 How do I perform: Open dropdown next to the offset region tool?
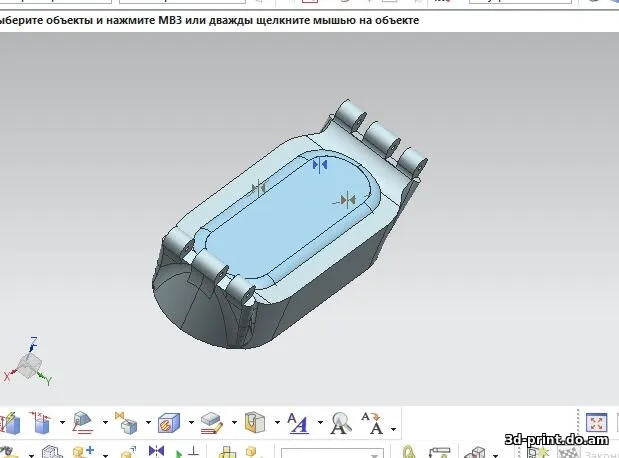click(x=62, y=422)
